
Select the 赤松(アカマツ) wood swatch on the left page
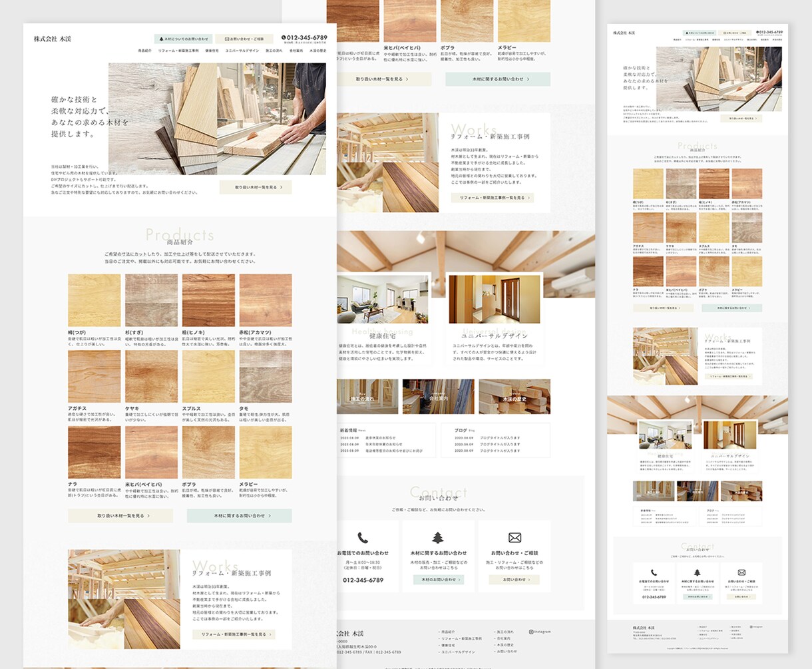266,300
